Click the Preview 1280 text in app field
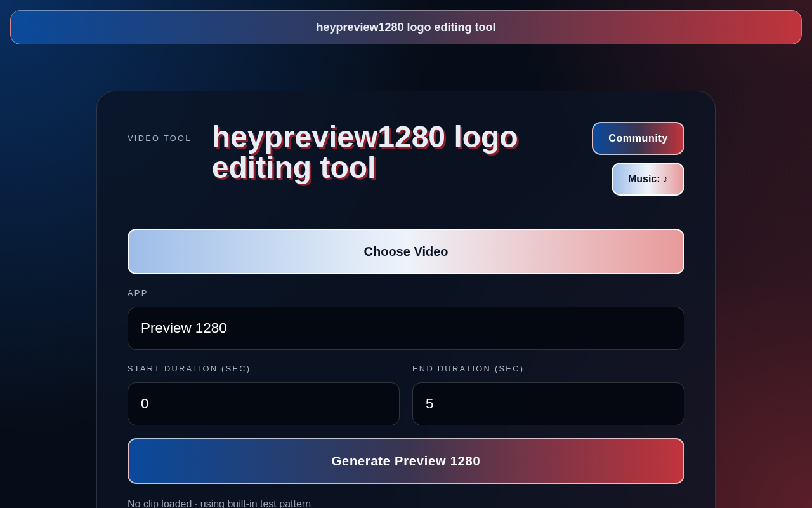 184,328
